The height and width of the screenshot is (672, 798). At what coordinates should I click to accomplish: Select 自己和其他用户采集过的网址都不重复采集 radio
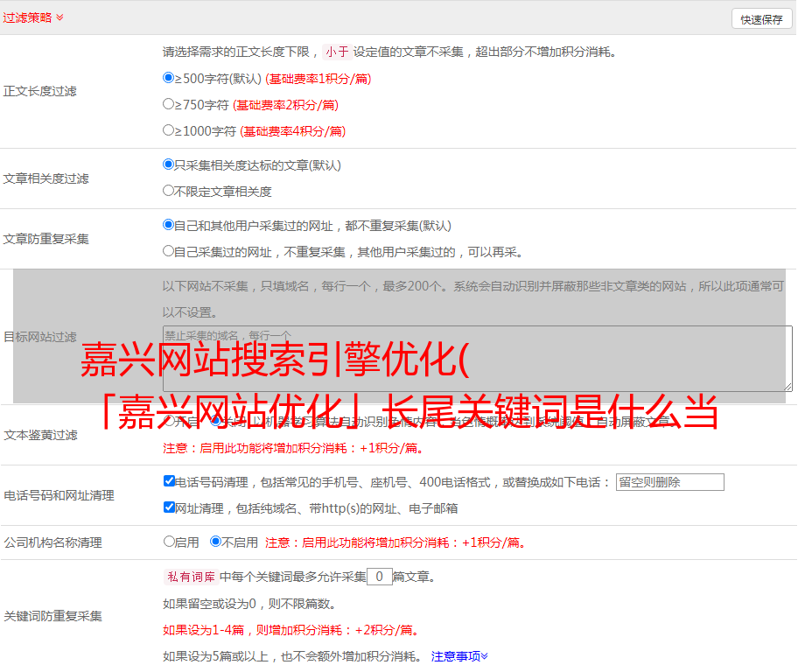(x=169, y=225)
